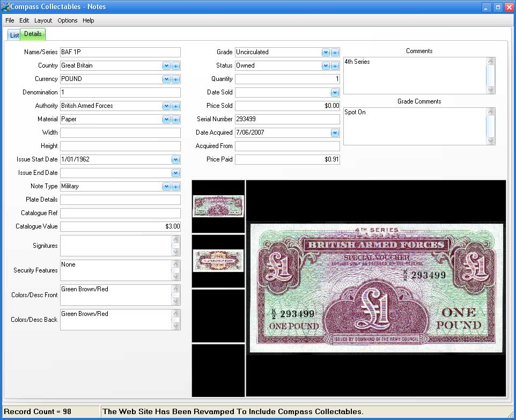Click the Acquired From input field
Viewport: 516px width, 420px height.
[x=288, y=146]
